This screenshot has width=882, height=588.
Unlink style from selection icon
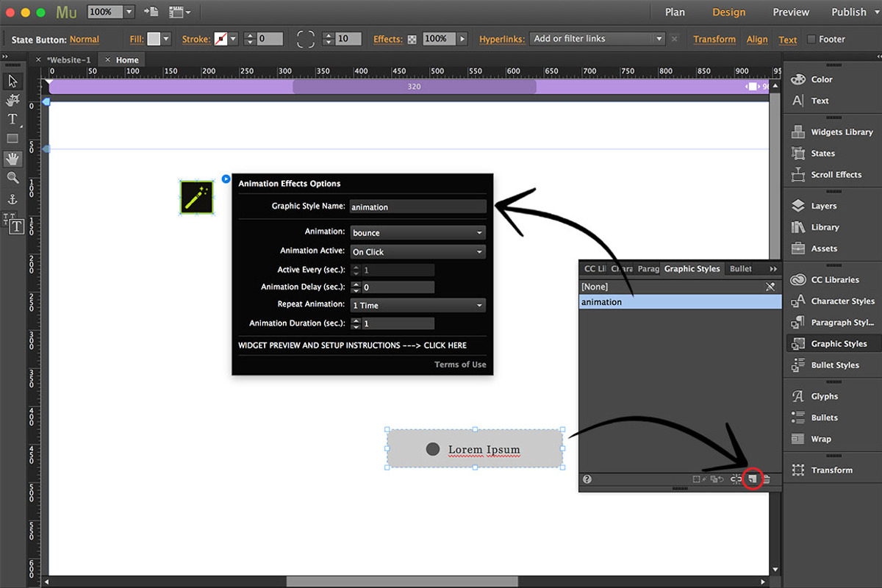pos(736,479)
